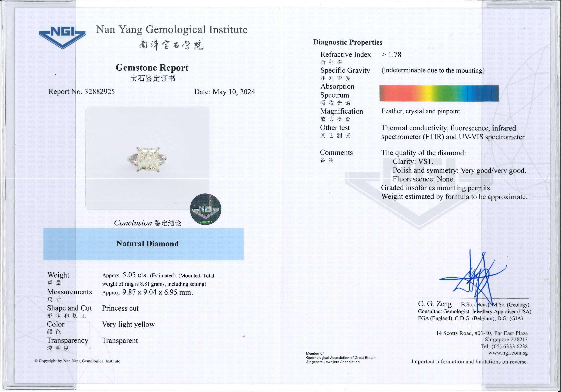
Task: Click the Diagnostic Properties heading
Action: (348, 42)
